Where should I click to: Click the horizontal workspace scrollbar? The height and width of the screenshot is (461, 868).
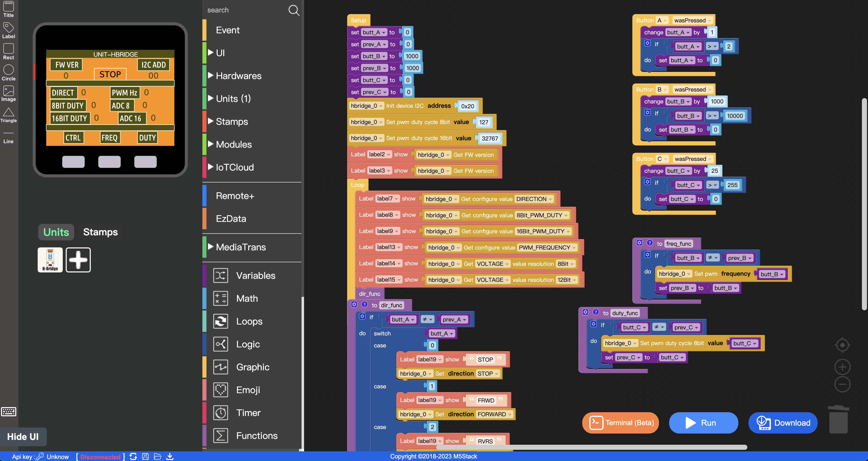(591, 447)
